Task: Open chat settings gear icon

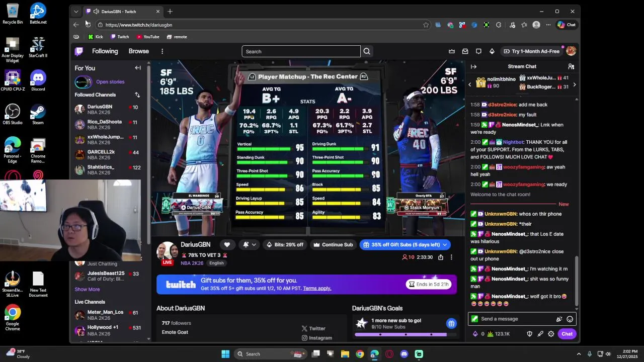Action: click(x=551, y=334)
